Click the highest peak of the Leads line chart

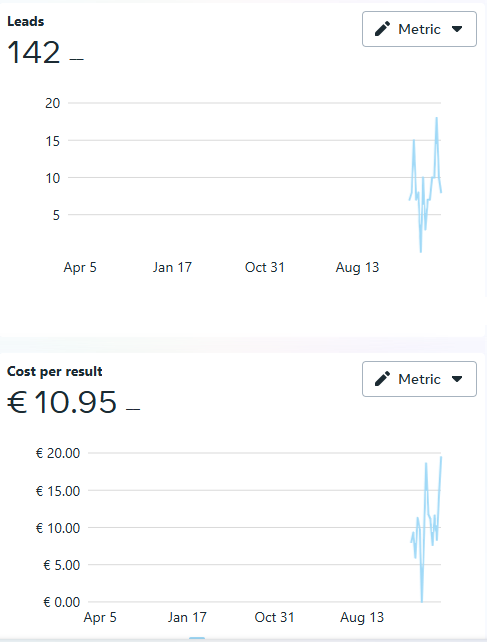pyautogui.click(x=437, y=118)
